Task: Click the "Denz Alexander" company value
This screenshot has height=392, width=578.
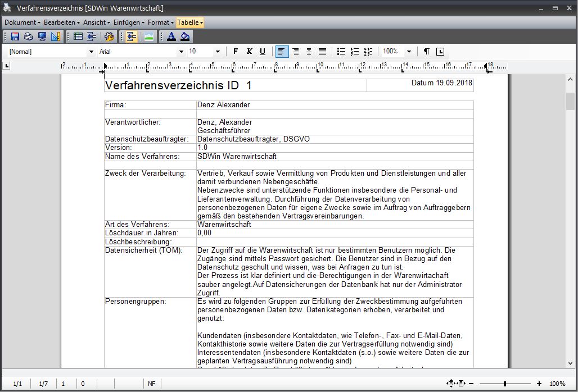Action: pyautogui.click(x=223, y=105)
